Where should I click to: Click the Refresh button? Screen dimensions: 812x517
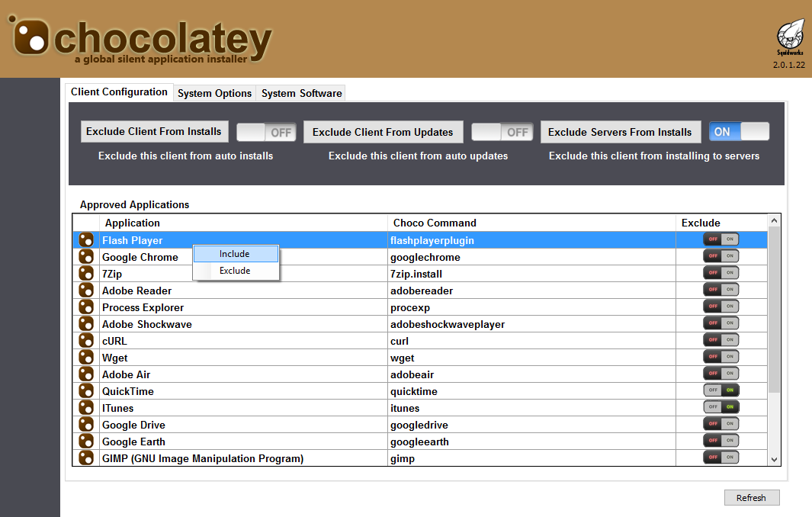pyautogui.click(x=752, y=498)
